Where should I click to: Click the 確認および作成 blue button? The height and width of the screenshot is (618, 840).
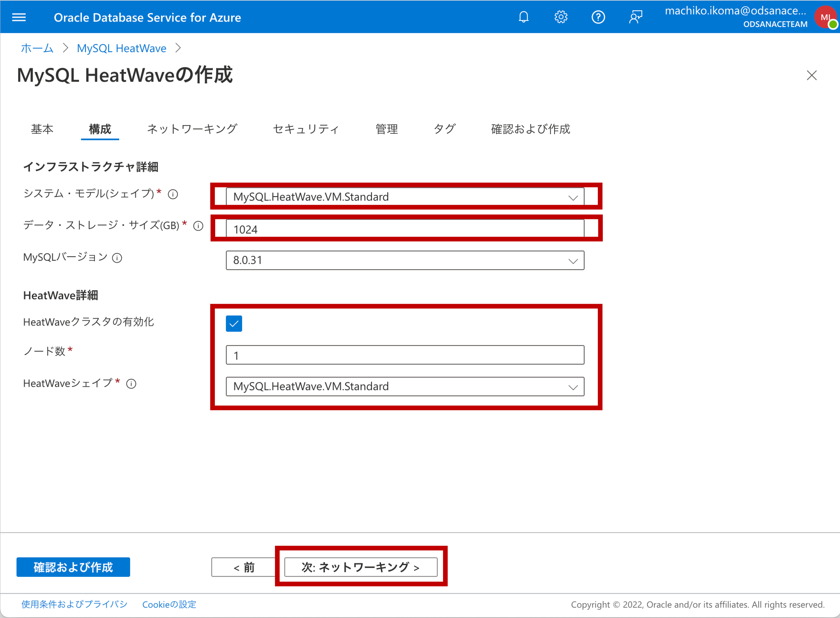pyautogui.click(x=73, y=567)
